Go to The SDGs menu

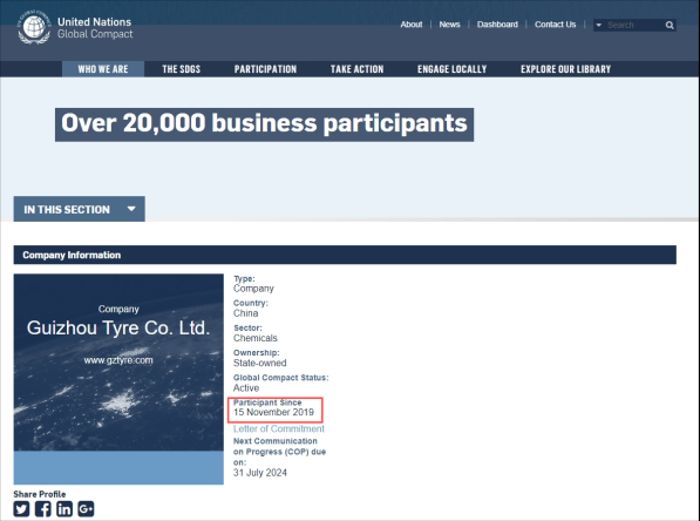tap(181, 69)
